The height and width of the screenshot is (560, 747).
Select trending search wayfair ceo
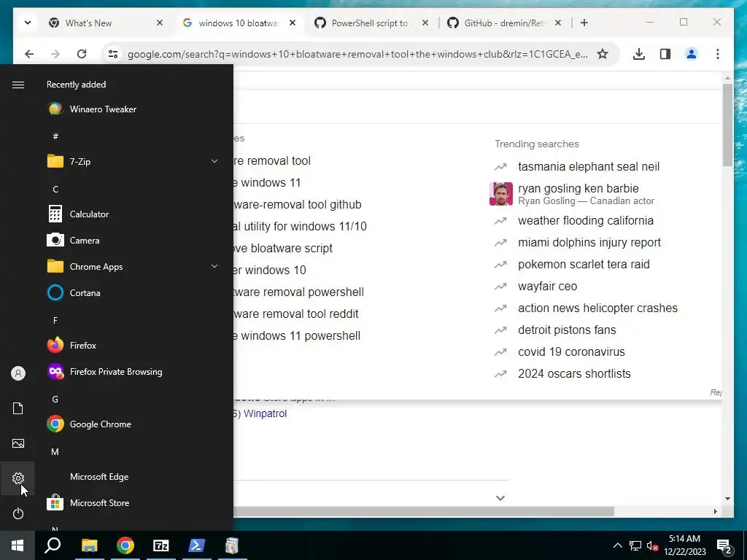pyautogui.click(x=547, y=286)
